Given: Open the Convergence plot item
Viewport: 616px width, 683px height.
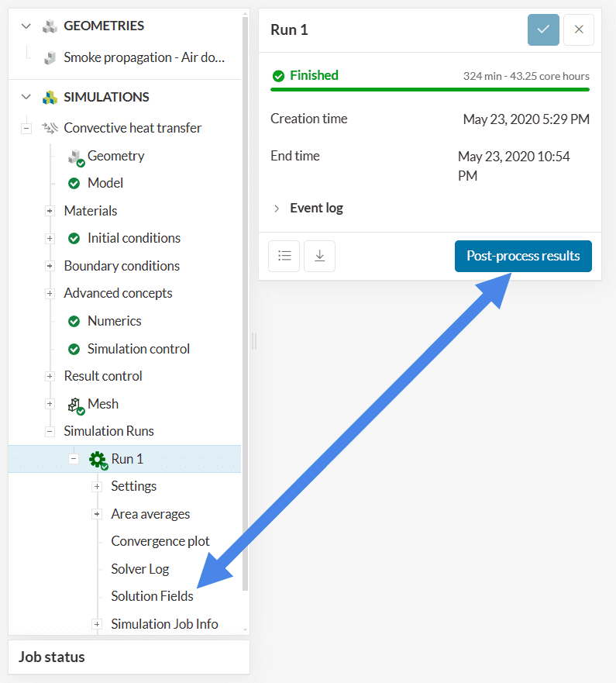Looking at the screenshot, I should point(160,541).
